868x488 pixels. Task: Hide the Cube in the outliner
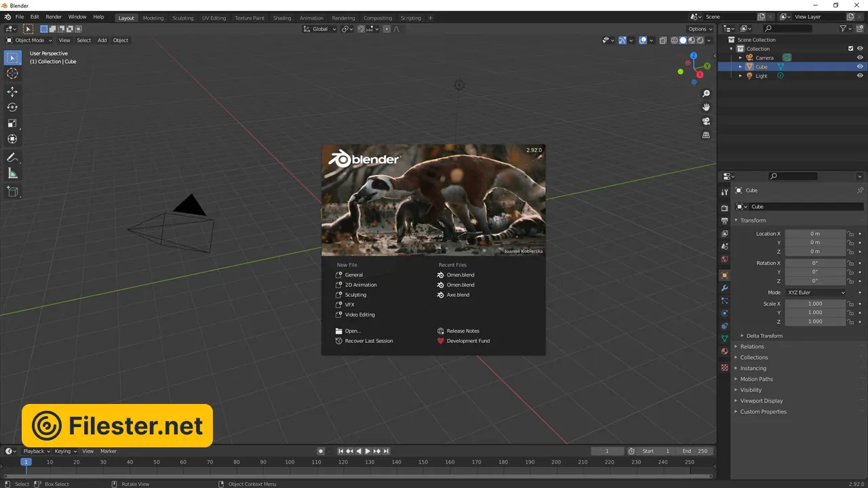tap(860, 67)
